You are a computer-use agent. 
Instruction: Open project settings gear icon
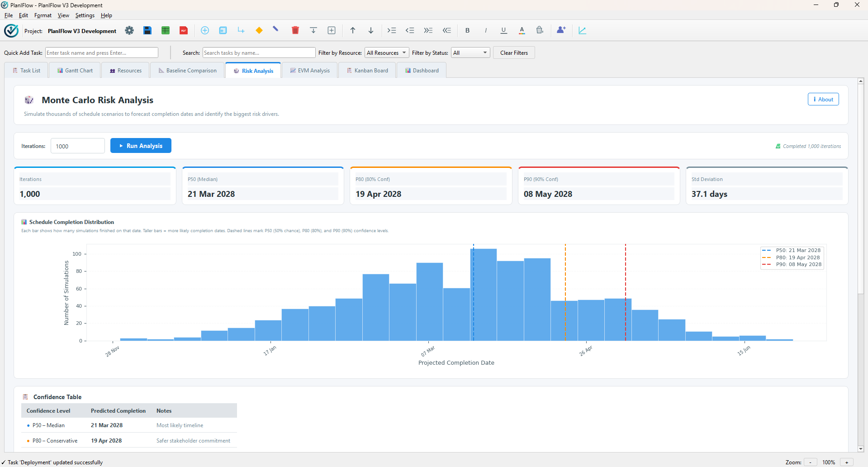coord(129,30)
